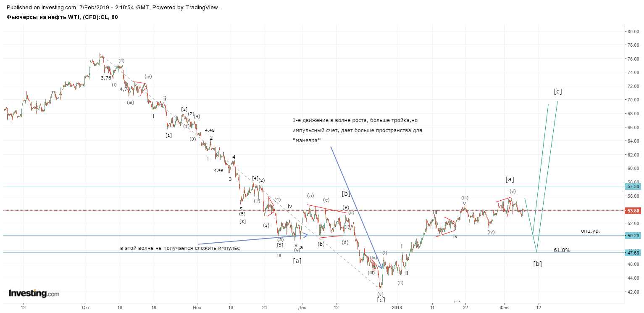Select the "2018" year label on time axis
This screenshot has height=313, width=644.
(x=397, y=307)
